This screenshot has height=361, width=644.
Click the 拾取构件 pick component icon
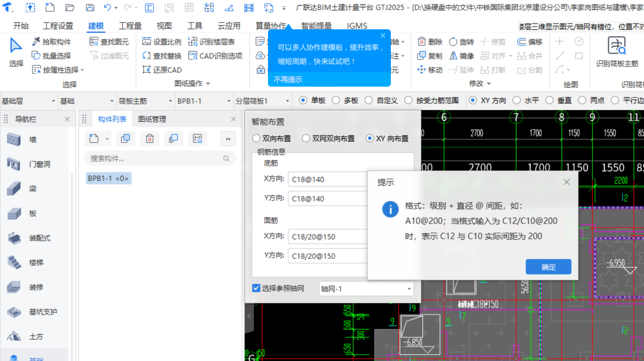tap(36, 42)
